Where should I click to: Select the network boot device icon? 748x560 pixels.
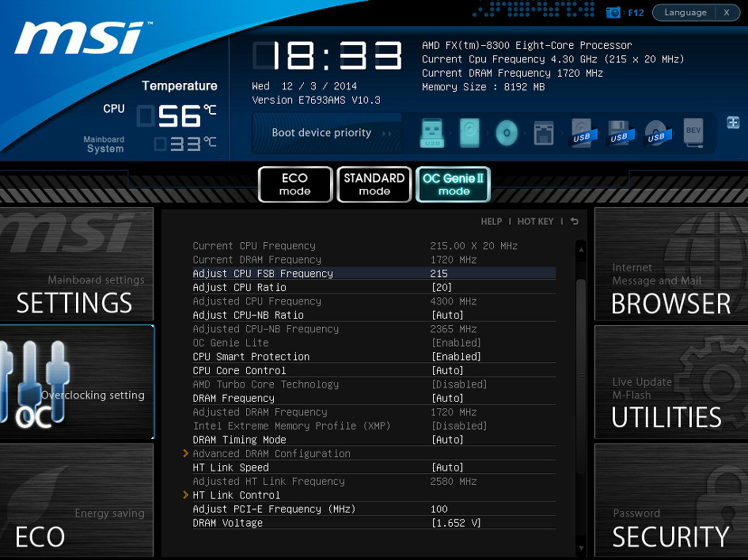click(544, 133)
